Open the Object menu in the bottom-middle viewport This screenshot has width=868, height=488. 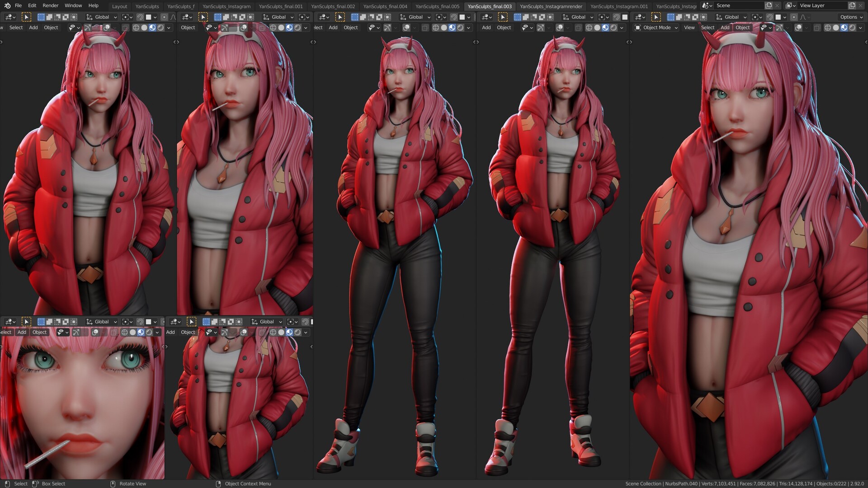point(188,332)
